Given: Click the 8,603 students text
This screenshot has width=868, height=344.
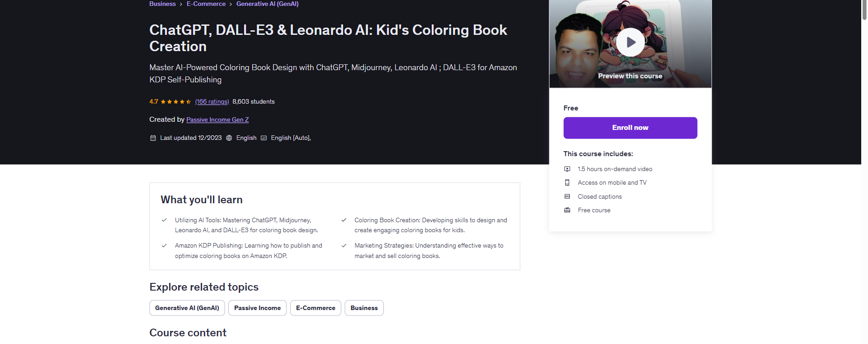Looking at the screenshot, I should coord(254,102).
